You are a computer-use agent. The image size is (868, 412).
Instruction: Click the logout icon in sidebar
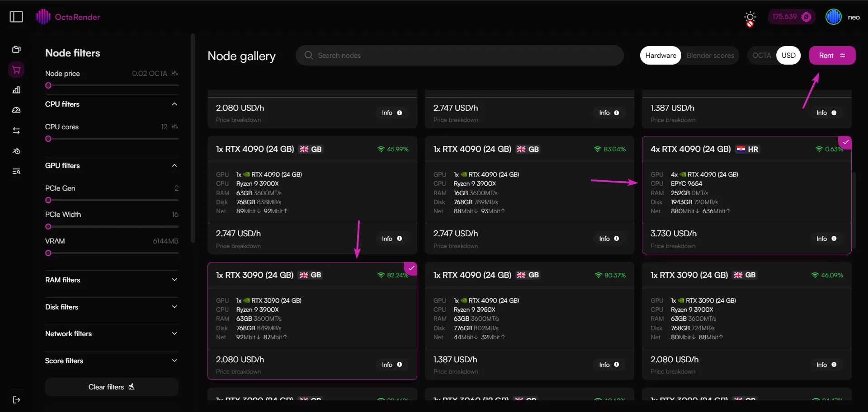(16, 400)
